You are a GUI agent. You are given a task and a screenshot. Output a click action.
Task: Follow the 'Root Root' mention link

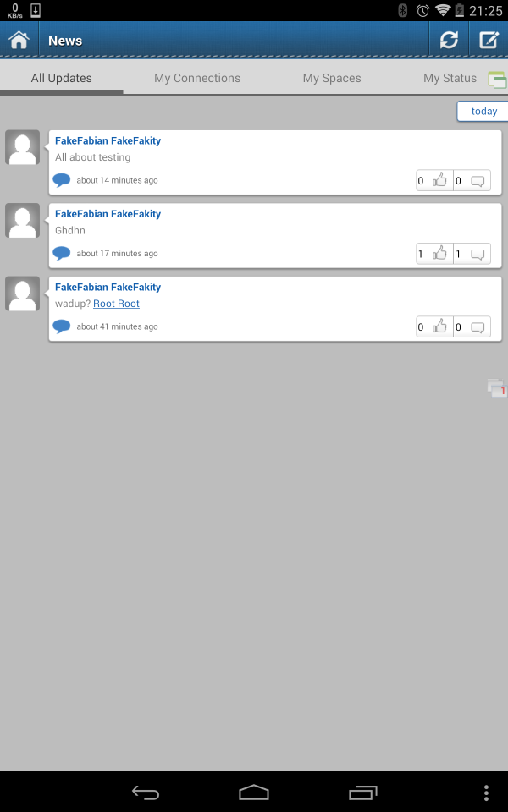[x=116, y=304]
